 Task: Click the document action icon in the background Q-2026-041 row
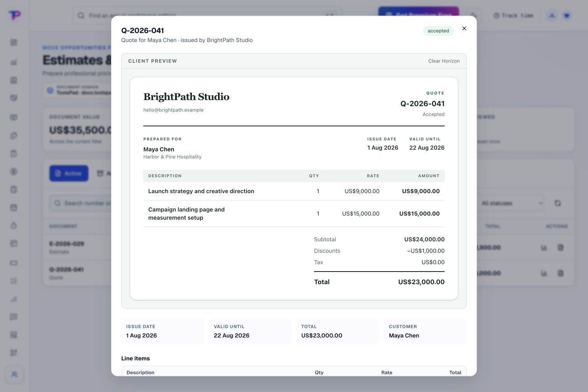tap(561, 273)
